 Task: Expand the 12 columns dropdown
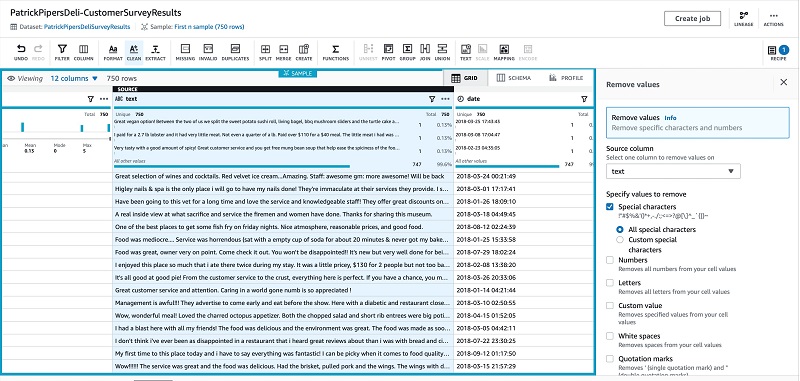tap(74, 79)
